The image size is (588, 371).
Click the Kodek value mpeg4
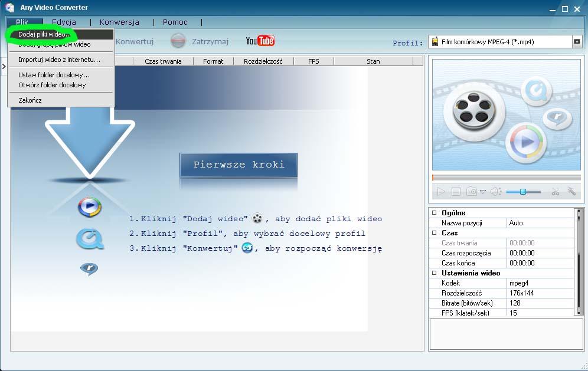tap(540, 283)
